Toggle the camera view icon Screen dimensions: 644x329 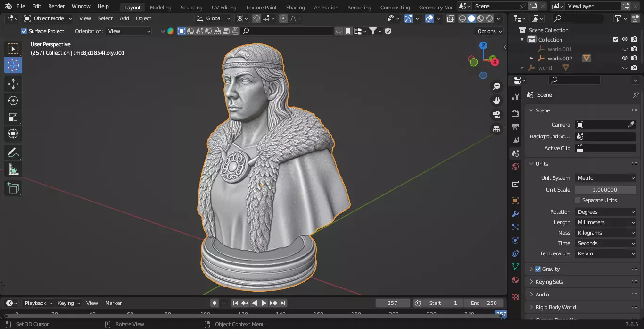pos(496,115)
